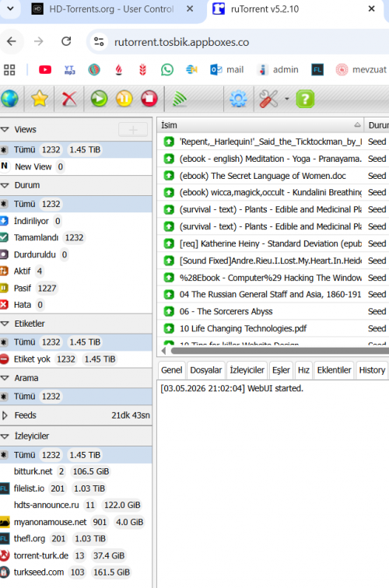
Task: Click the torrent list horizontal scrollbar
Action: tap(278, 351)
